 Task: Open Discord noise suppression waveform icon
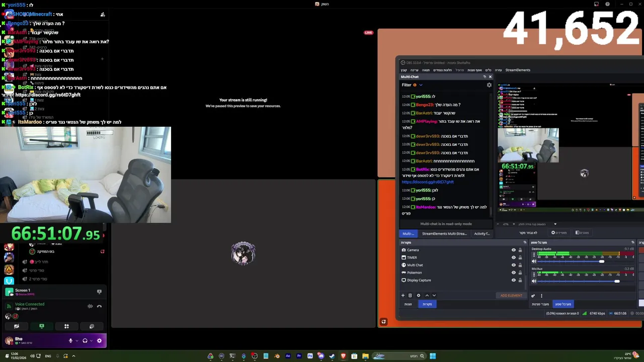pos(90,306)
